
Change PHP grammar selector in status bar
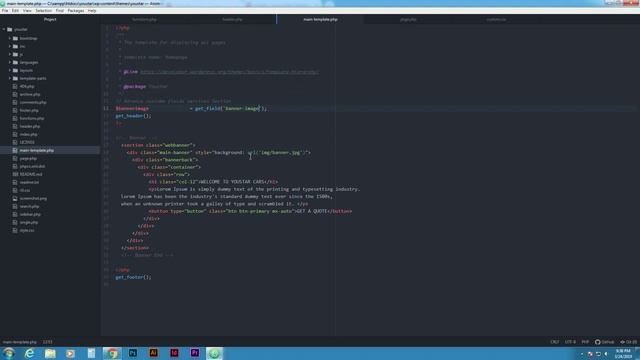(585, 342)
